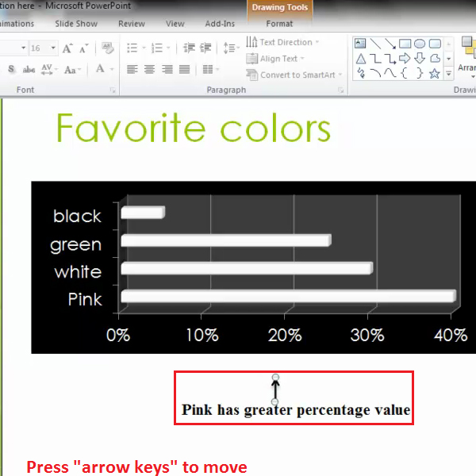Select the Elbow Arrow Connector shape
The width and height of the screenshot is (476, 476).
(390, 59)
